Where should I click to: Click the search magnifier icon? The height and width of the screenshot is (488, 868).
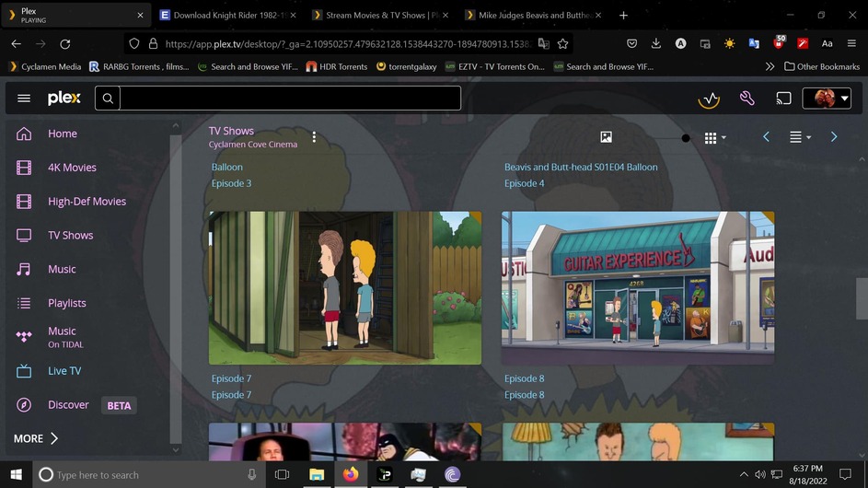pos(108,98)
